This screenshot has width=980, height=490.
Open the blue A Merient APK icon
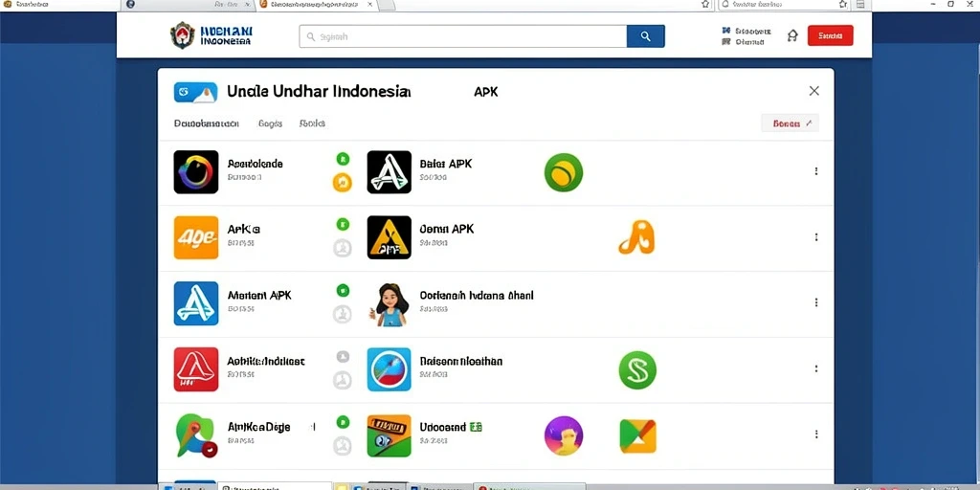(x=196, y=303)
